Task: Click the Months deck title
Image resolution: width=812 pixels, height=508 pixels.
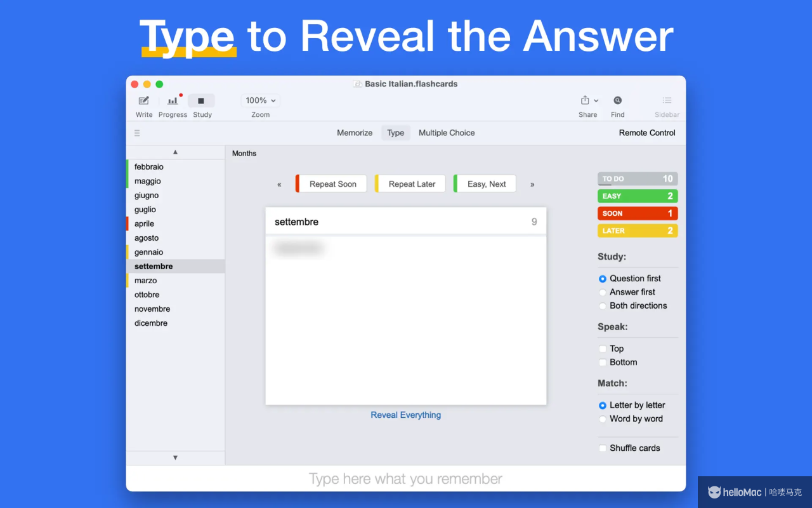Action: pos(244,154)
